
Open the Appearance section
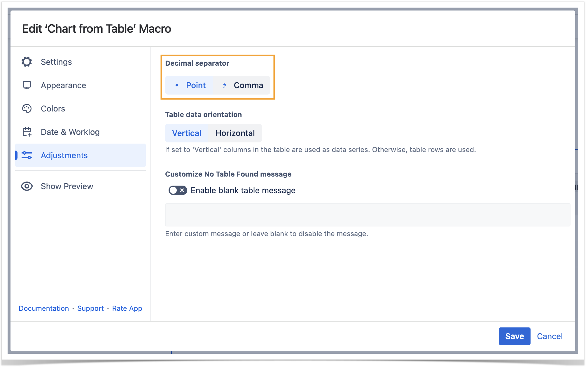[63, 85]
